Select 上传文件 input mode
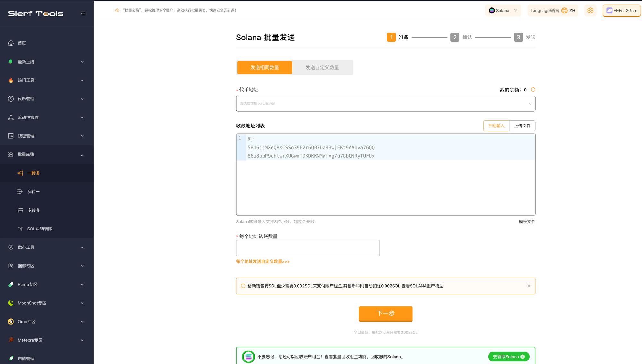Viewport: 642px width, 364px height. point(522,126)
